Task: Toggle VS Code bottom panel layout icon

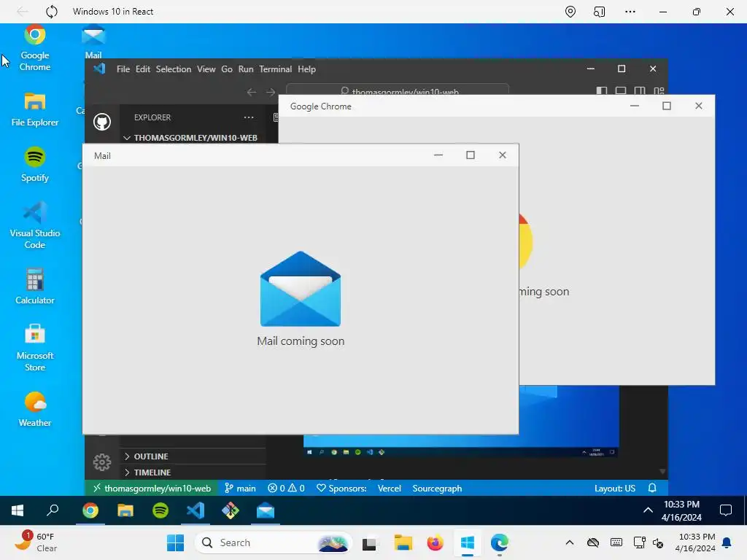Action: (x=621, y=90)
